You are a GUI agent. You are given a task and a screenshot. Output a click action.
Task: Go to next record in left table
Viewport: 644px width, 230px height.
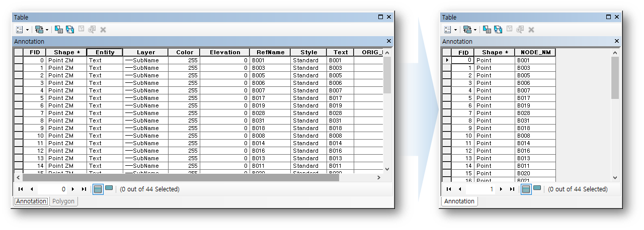coord(72,189)
